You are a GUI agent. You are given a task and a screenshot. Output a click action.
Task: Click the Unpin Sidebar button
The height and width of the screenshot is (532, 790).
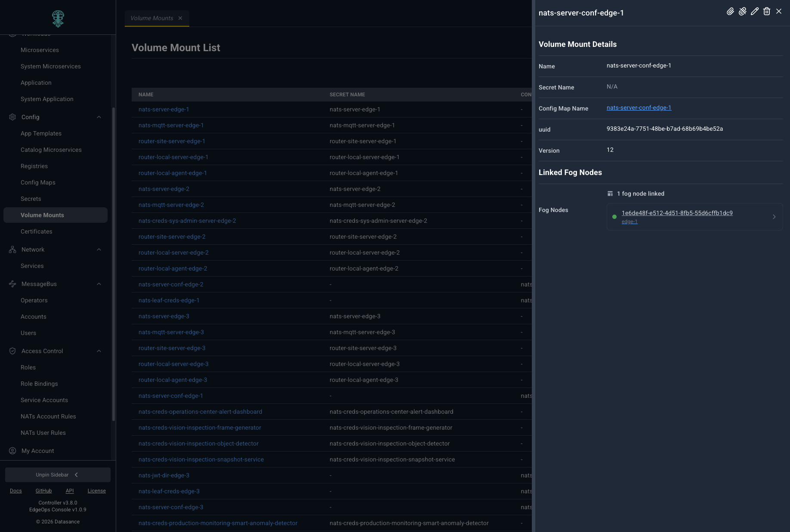[x=58, y=475]
